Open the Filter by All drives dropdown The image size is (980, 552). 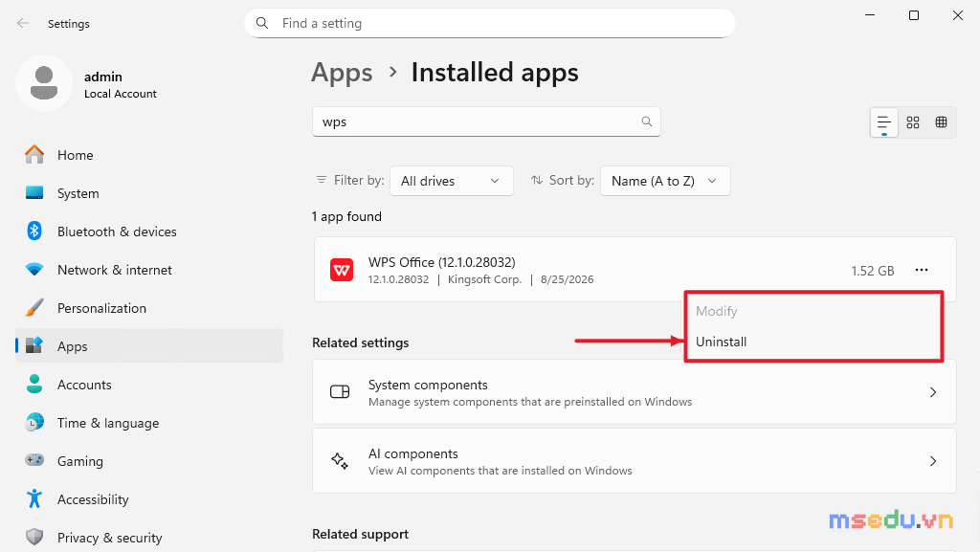tap(452, 181)
